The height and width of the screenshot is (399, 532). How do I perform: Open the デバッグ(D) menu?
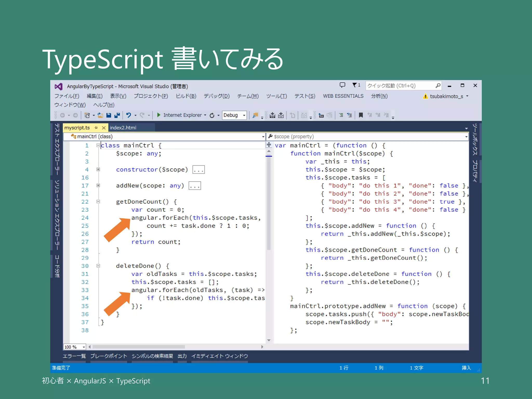[217, 96]
